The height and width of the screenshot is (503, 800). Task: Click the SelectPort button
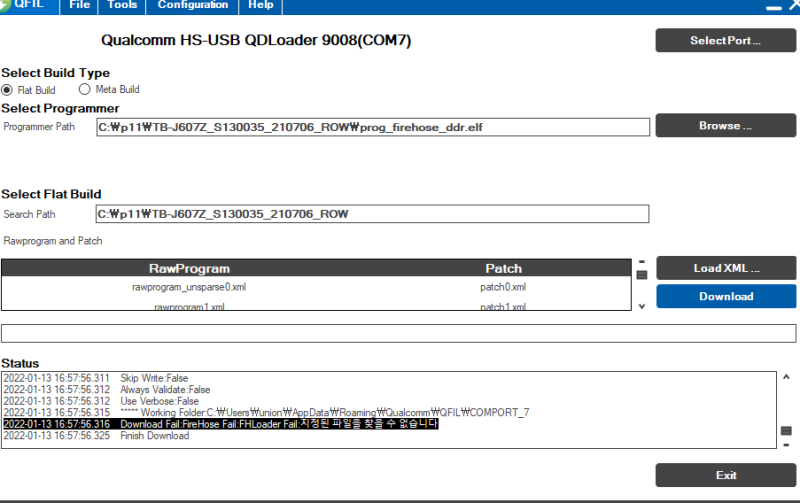point(726,40)
